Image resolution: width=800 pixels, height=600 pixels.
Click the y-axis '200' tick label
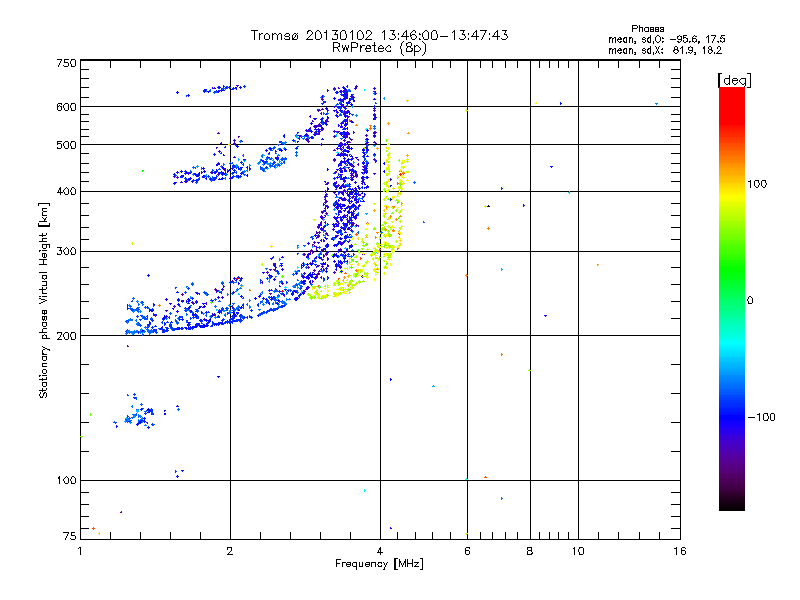66,336
